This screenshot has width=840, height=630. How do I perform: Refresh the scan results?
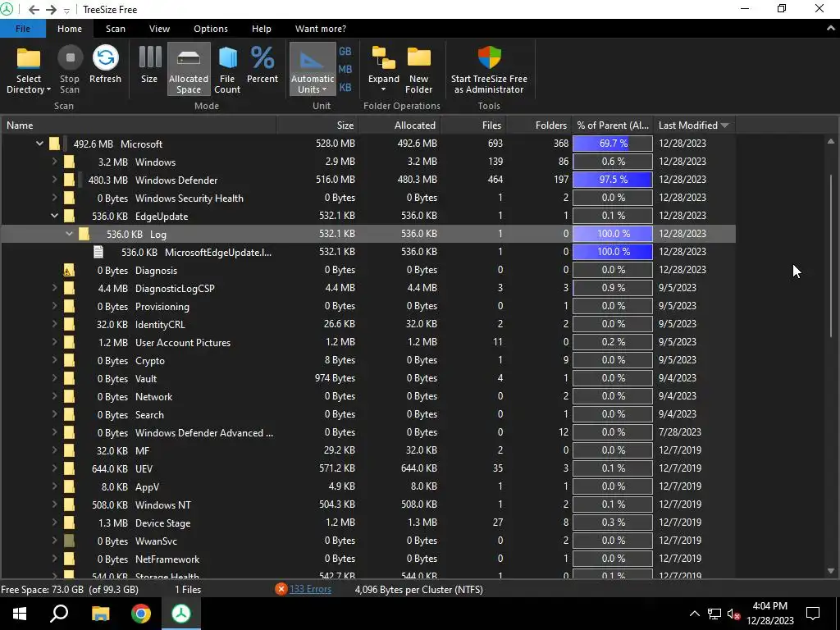105,65
